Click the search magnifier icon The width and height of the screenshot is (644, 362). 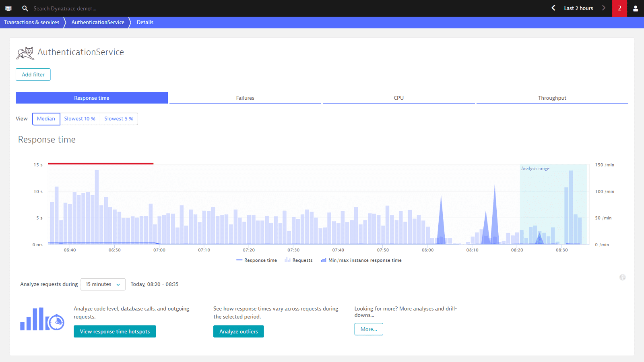pos(25,8)
